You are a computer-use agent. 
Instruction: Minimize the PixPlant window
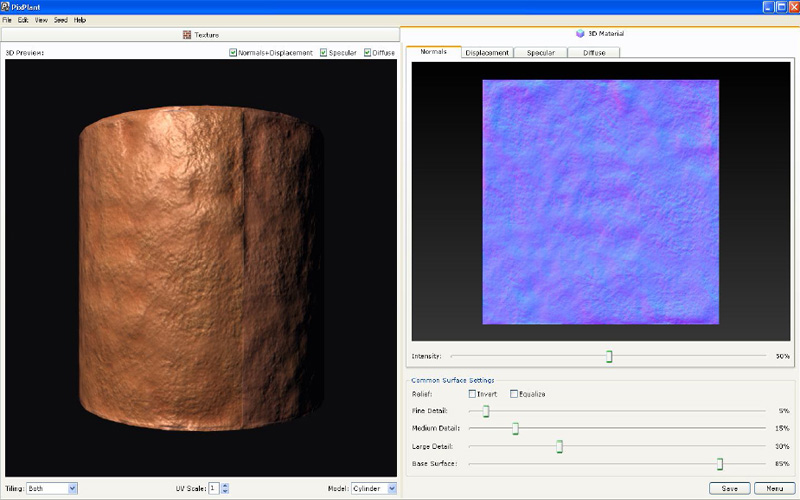pos(768,7)
